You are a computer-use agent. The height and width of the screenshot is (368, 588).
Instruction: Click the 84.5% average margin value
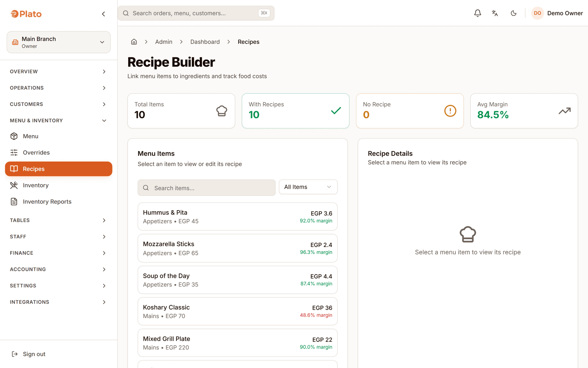[493, 115]
